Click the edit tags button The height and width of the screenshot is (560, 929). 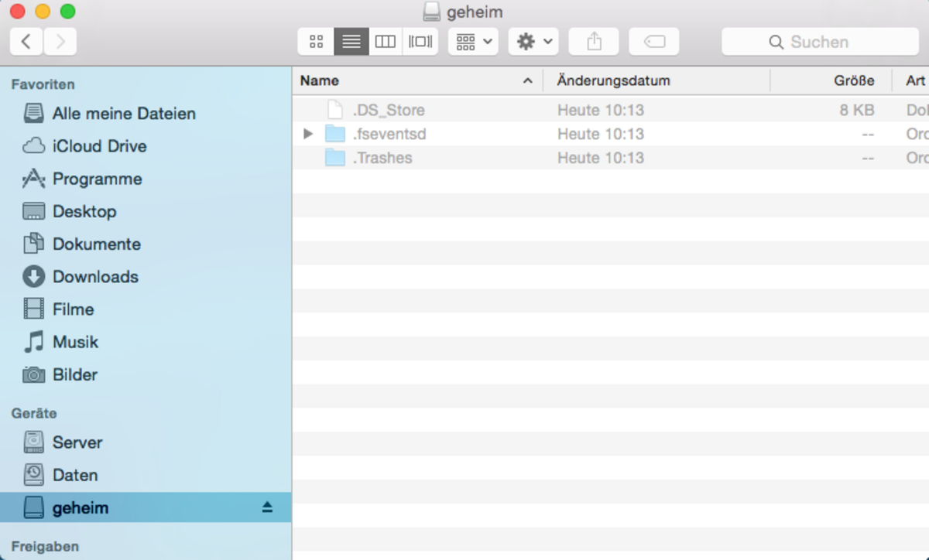coord(654,42)
